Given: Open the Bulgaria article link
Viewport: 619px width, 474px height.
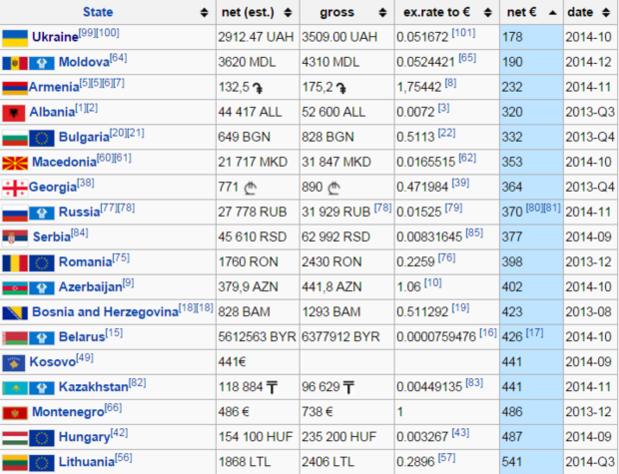Looking at the screenshot, I should click(x=84, y=137).
